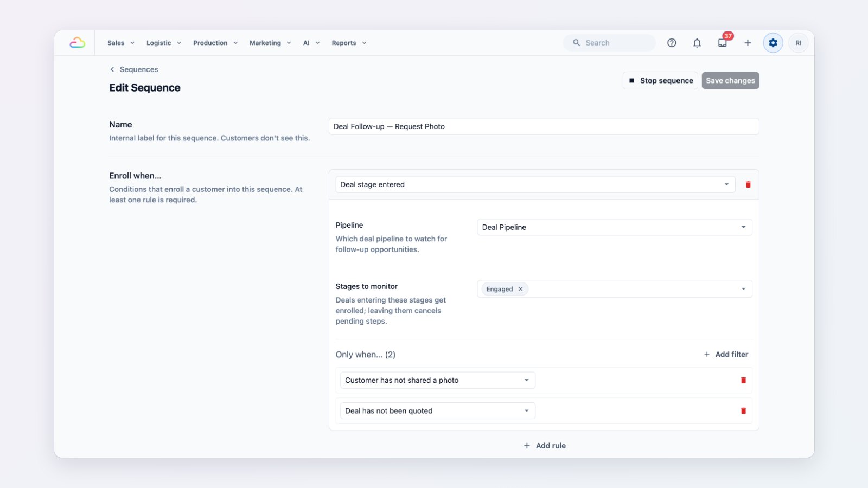This screenshot has width=868, height=488.
Task: Open the Reports menu
Action: pos(349,43)
